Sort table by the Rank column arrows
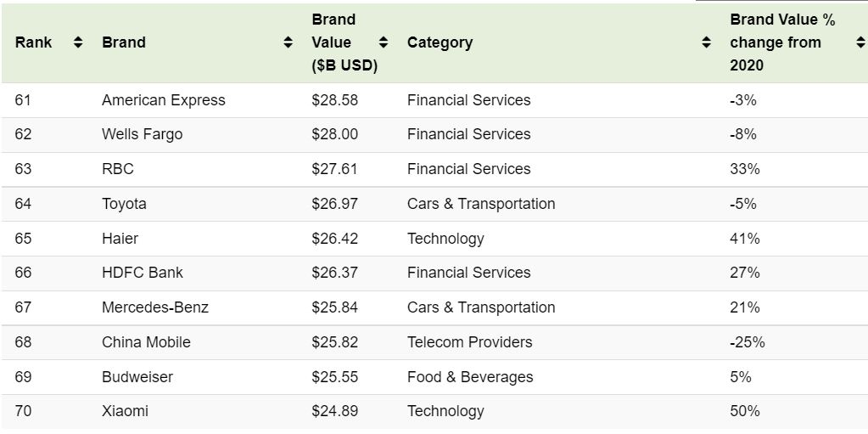 coord(78,42)
